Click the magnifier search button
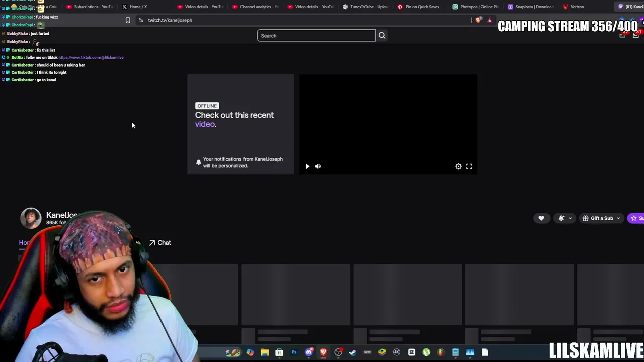This screenshot has width=644, height=362. pyautogui.click(x=382, y=36)
